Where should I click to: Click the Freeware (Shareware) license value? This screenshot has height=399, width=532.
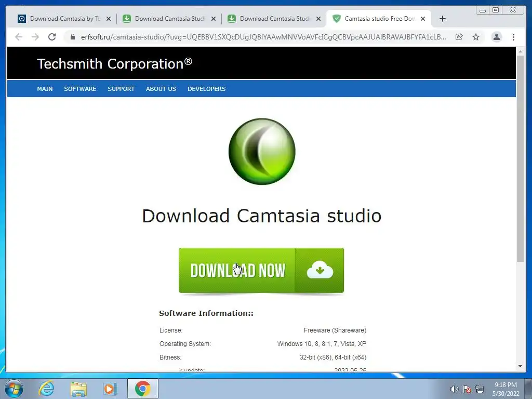click(335, 330)
